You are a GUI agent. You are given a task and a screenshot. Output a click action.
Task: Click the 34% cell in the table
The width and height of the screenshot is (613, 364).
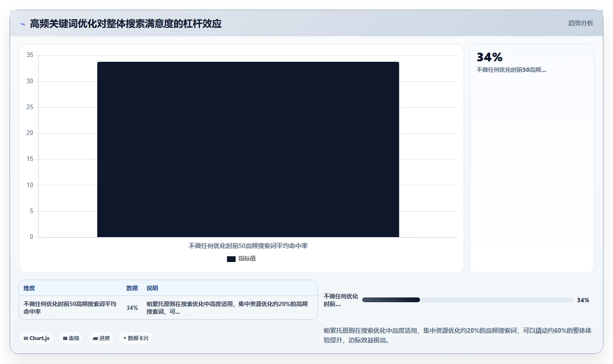pyautogui.click(x=132, y=308)
